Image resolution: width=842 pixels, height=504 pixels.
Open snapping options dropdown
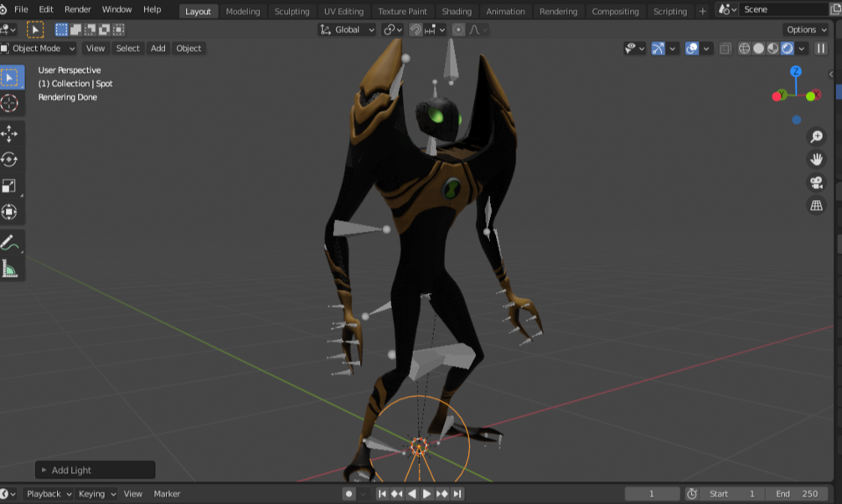[435, 29]
